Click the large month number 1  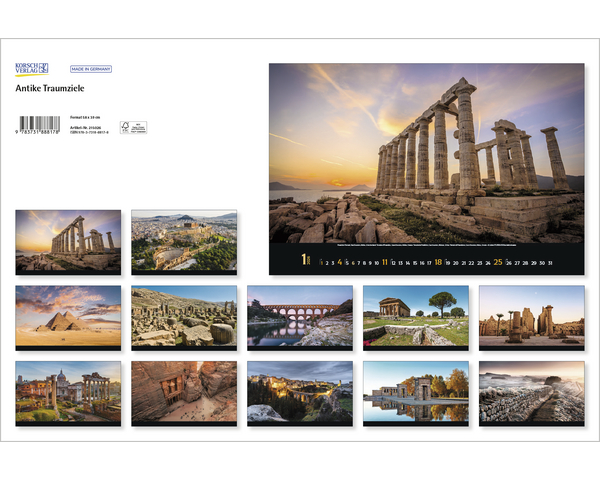point(305,261)
